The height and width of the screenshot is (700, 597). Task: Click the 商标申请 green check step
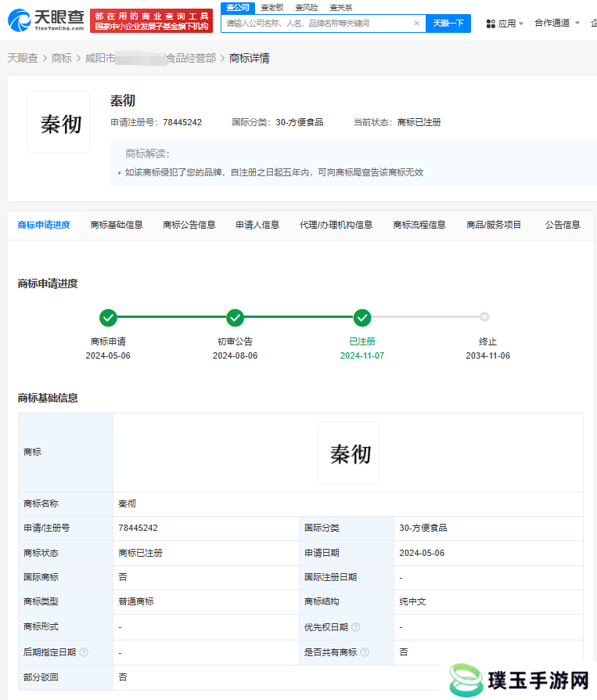click(108, 317)
